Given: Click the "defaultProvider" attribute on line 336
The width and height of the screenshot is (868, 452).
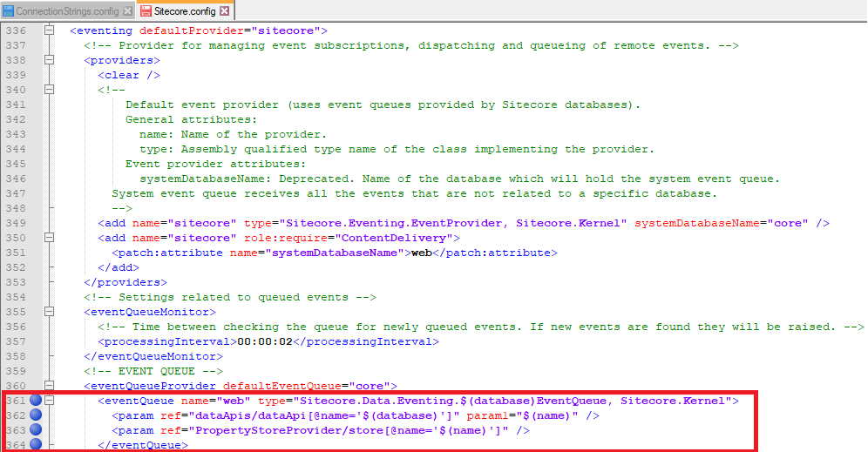Looking at the screenshot, I should [x=192, y=30].
